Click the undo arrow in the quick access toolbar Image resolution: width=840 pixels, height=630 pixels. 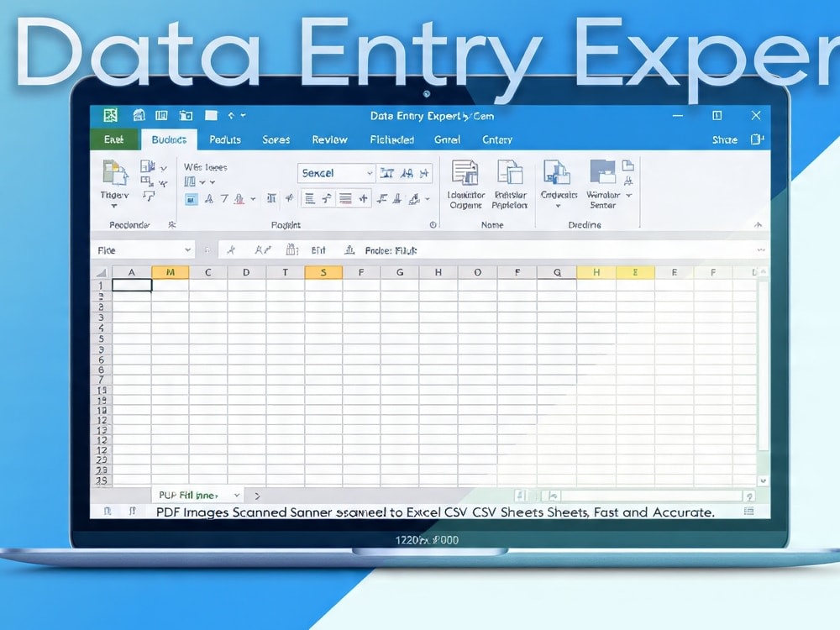[x=231, y=115]
